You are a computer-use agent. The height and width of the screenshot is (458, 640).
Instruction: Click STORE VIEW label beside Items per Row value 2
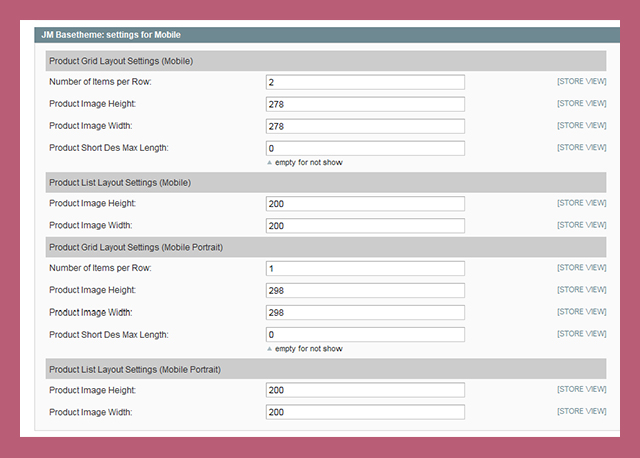tap(581, 81)
